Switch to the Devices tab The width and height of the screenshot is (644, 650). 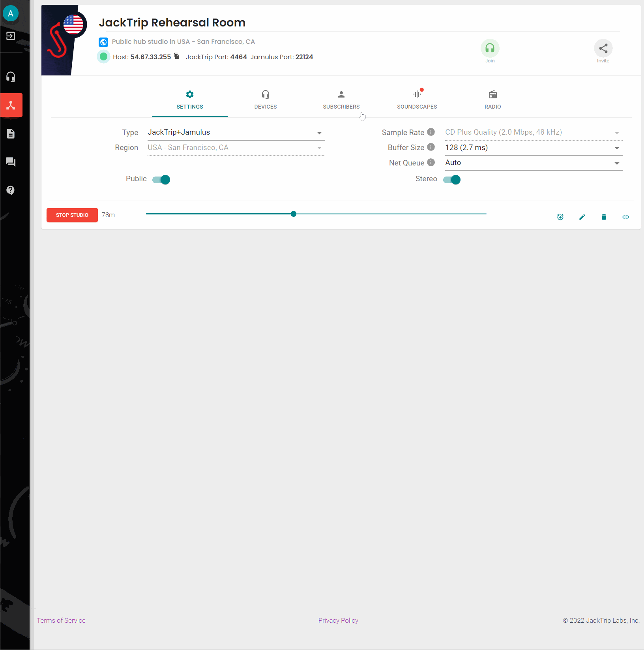(266, 100)
